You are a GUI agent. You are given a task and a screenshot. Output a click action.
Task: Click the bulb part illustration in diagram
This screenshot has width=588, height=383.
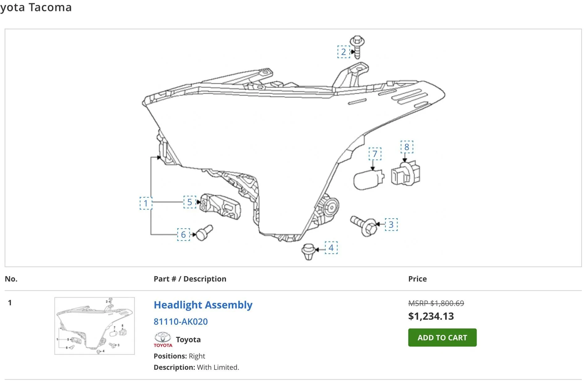[368, 180]
